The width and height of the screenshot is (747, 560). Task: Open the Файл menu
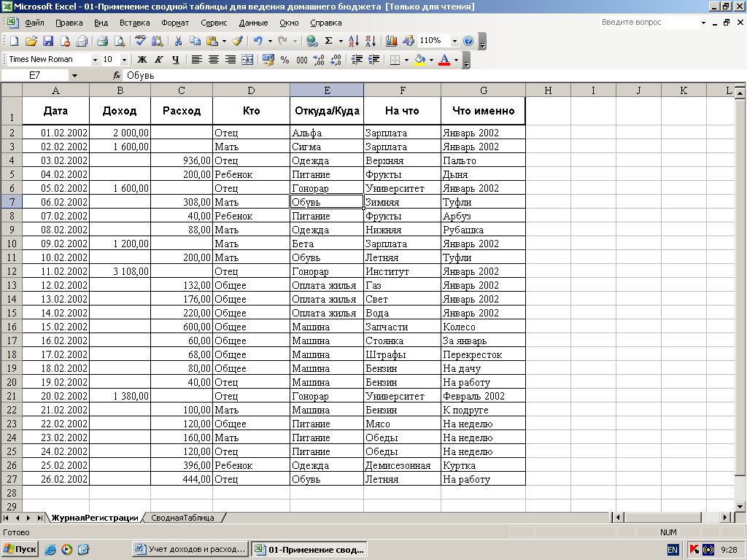click(34, 23)
